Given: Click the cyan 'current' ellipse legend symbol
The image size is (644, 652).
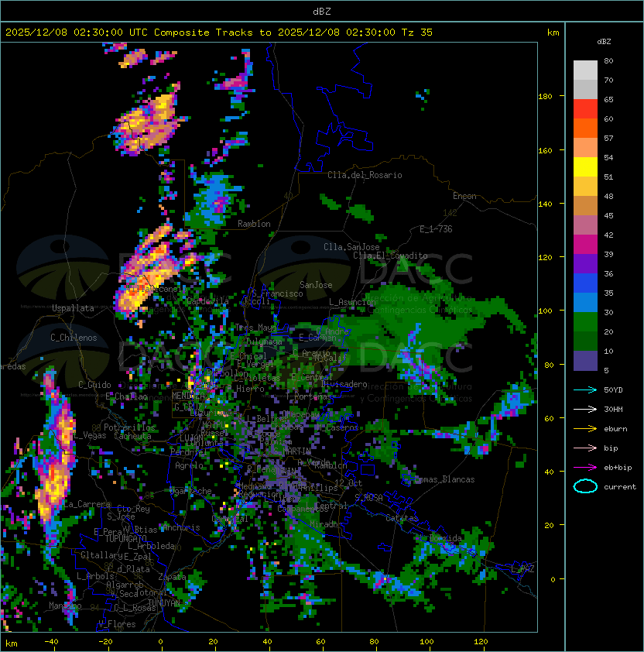Looking at the screenshot, I should pyautogui.click(x=585, y=486).
